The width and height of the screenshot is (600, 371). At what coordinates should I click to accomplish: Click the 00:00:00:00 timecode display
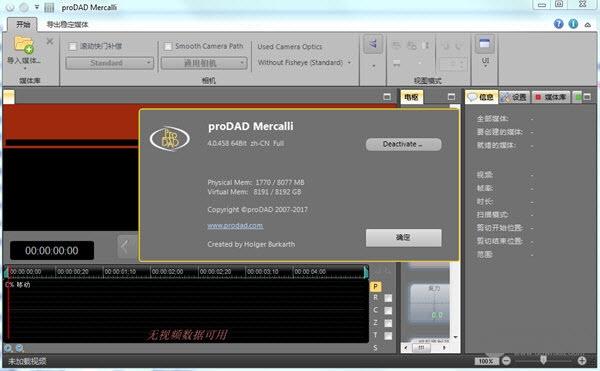point(52,251)
